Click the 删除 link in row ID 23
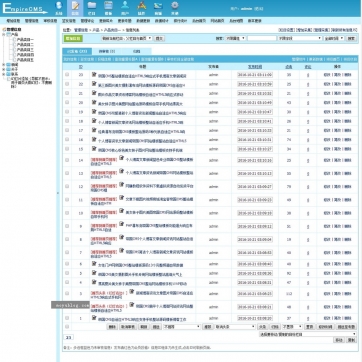This screenshot has width=362, height=362. click(348, 75)
